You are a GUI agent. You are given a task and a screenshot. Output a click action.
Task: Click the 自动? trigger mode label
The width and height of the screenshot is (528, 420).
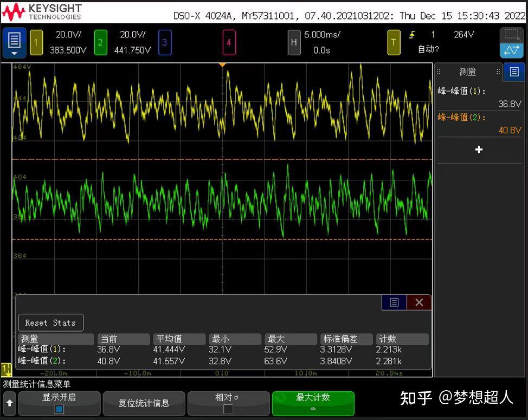428,49
